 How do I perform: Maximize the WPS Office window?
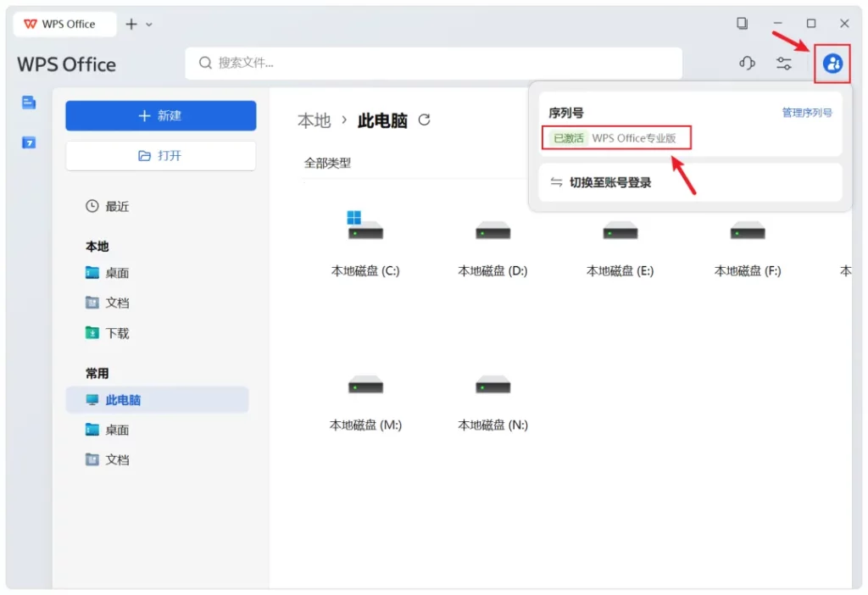tap(810, 23)
